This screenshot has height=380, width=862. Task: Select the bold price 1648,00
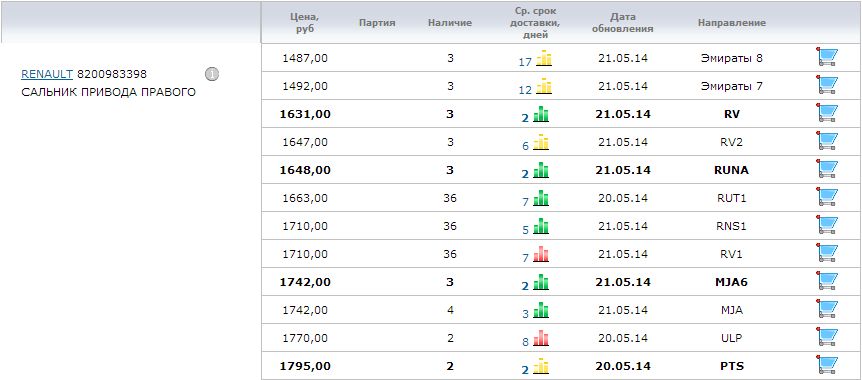point(305,170)
